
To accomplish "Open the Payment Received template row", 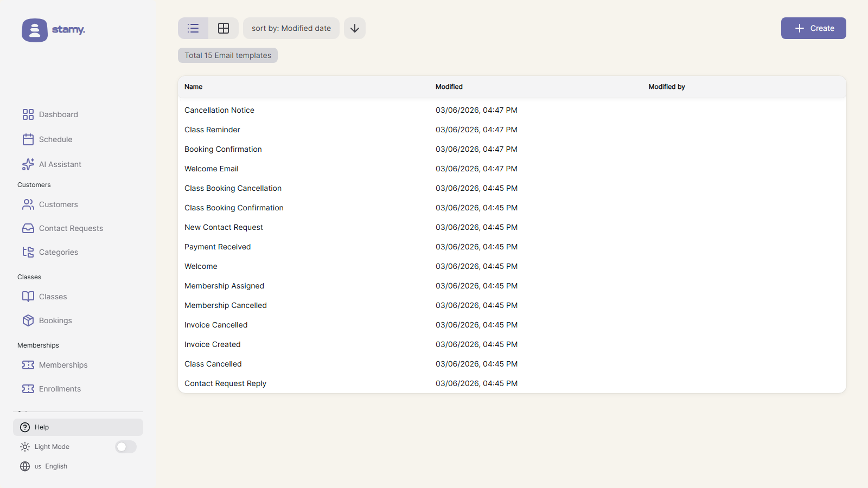I will pyautogui.click(x=218, y=247).
